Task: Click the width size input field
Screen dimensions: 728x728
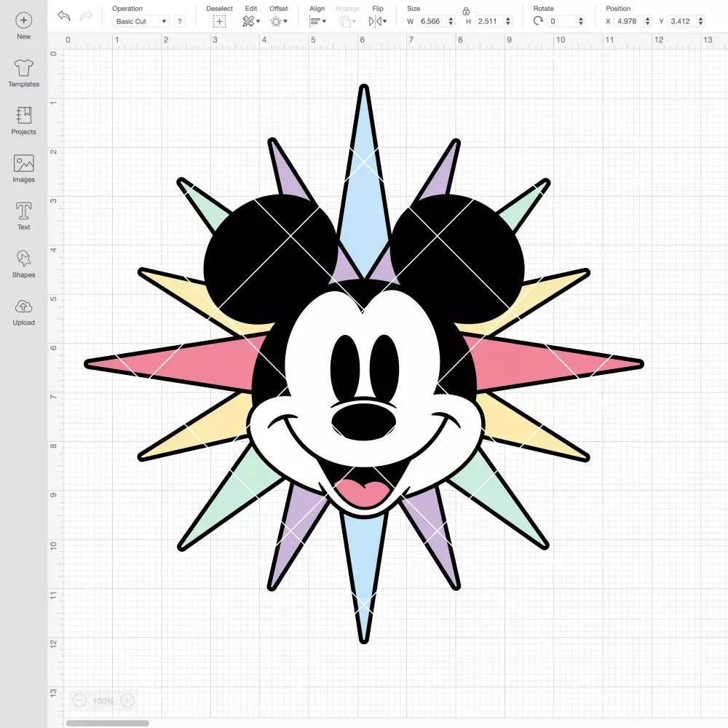Action: (431, 21)
